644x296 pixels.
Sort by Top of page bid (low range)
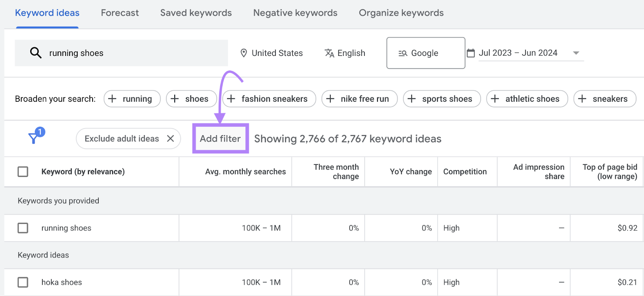coord(610,172)
